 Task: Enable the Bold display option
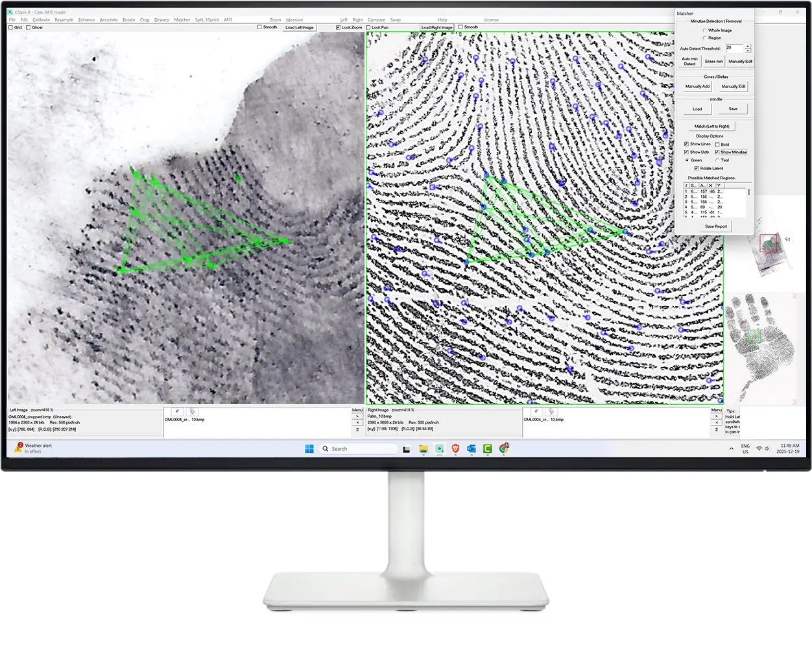[x=717, y=144]
